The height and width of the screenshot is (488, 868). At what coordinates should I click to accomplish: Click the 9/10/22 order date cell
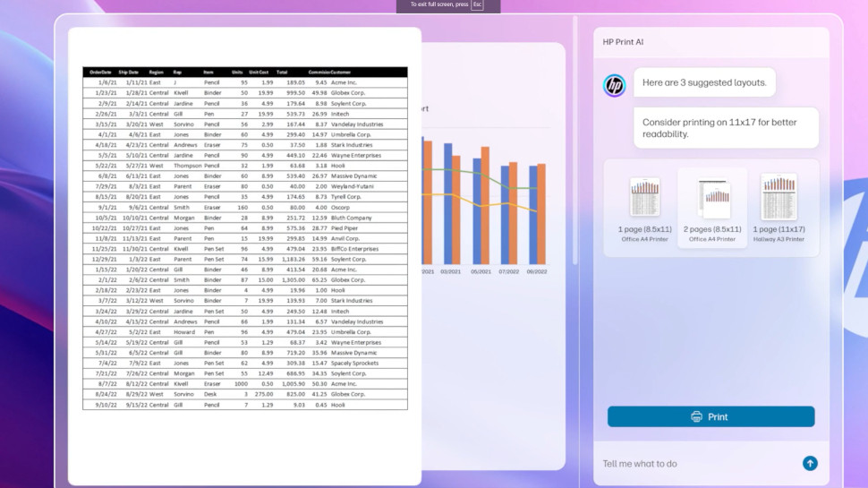pyautogui.click(x=106, y=405)
